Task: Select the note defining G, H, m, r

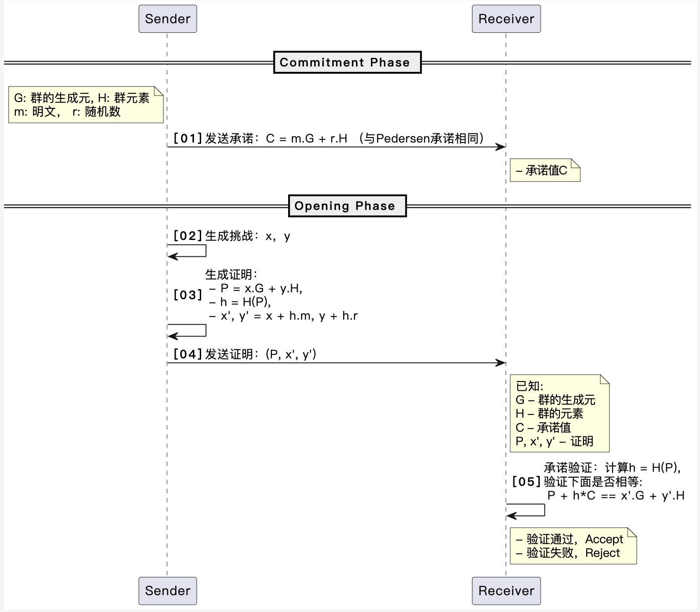Action: pyautogui.click(x=86, y=105)
